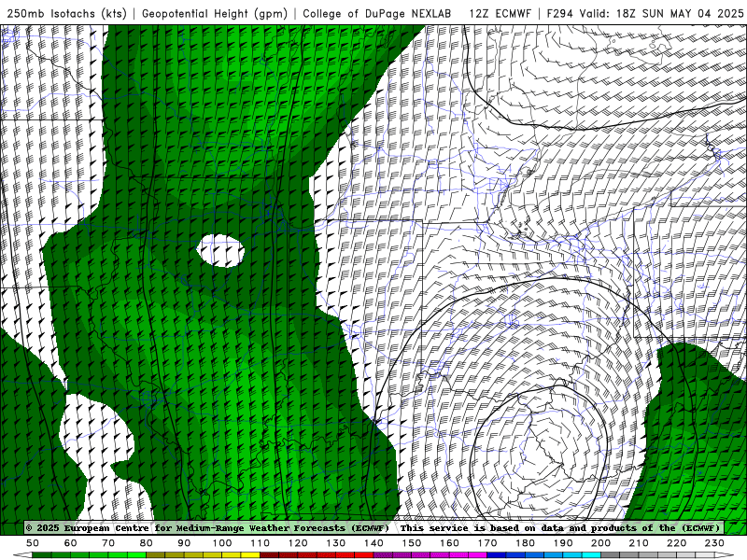The image size is (747, 560).
Task: Click the 120 label on color scale
Action: [x=298, y=543]
